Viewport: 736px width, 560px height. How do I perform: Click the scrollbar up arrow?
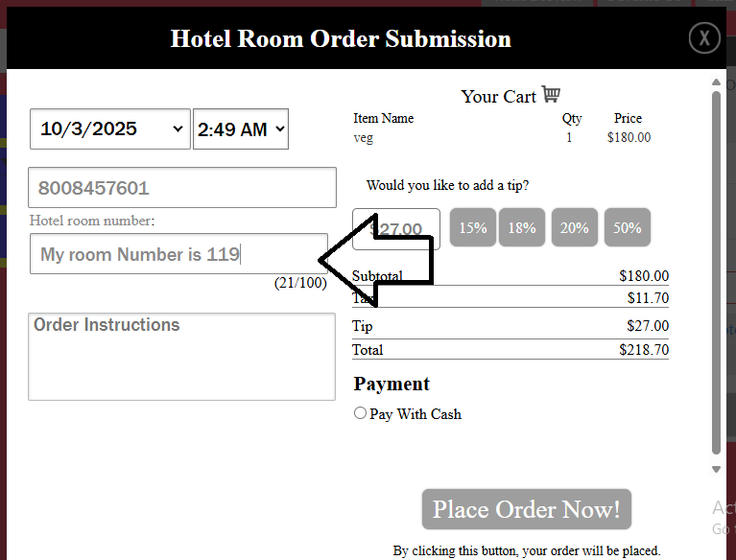click(x=716, y=83)
